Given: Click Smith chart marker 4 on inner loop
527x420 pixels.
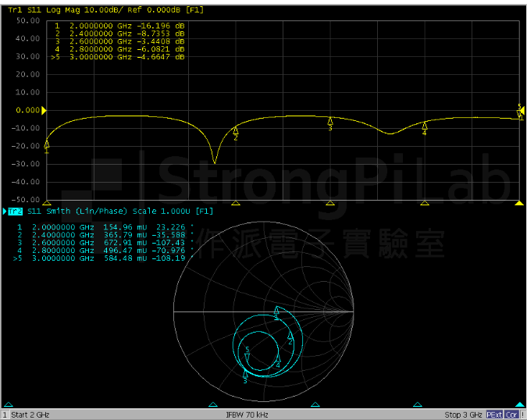Looking at the screenshot, I should pos(278,359).
